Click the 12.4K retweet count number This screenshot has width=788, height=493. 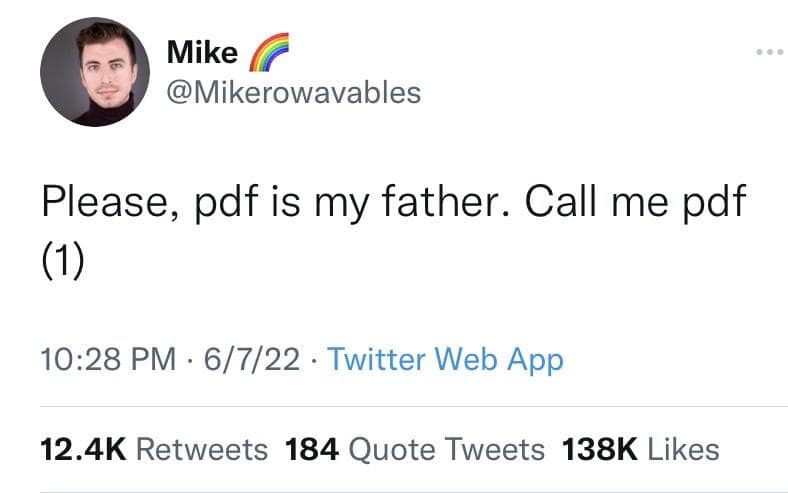pos(82,450)
